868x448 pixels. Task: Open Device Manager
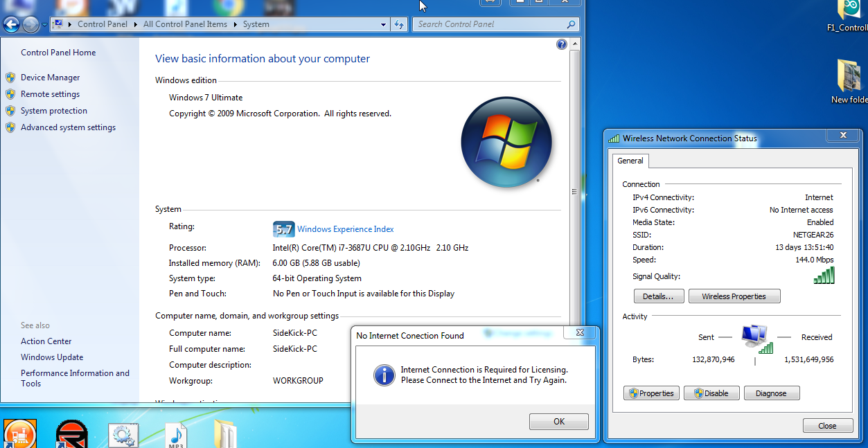pyautogui.click(x=50, y=78)
